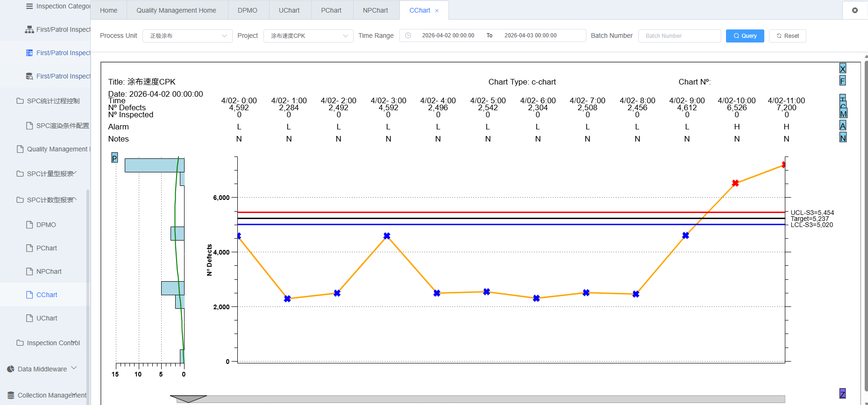Click the Chart Type: c-chart text
The width and height of the screenshot is (868, 405).
pos(522,82)
